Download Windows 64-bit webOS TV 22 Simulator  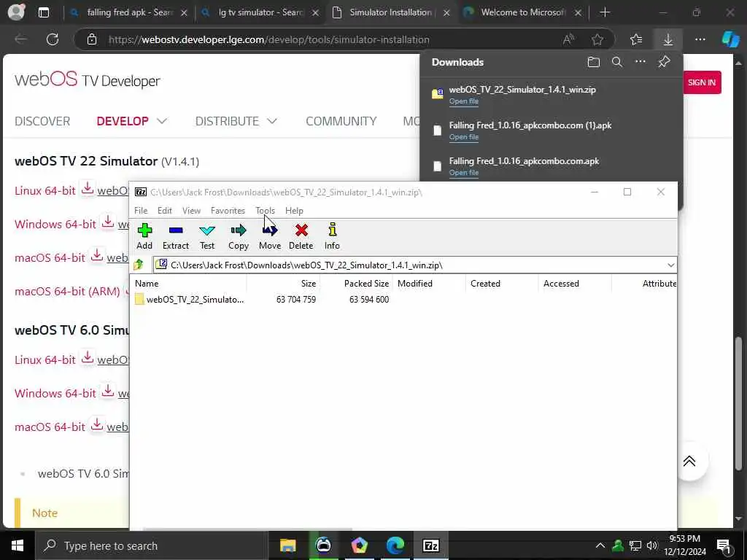click(x=108, y=222)
